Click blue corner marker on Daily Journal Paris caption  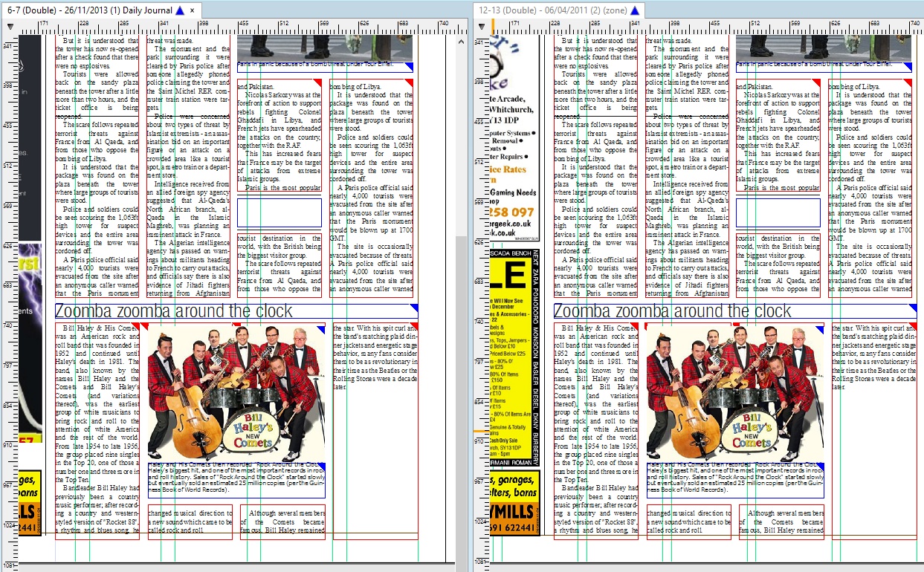(409, 67)
